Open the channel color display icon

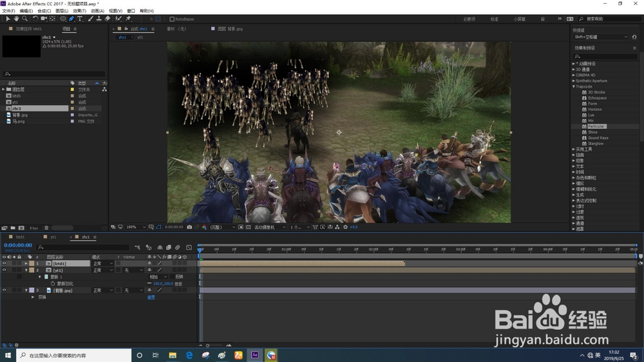204,227
